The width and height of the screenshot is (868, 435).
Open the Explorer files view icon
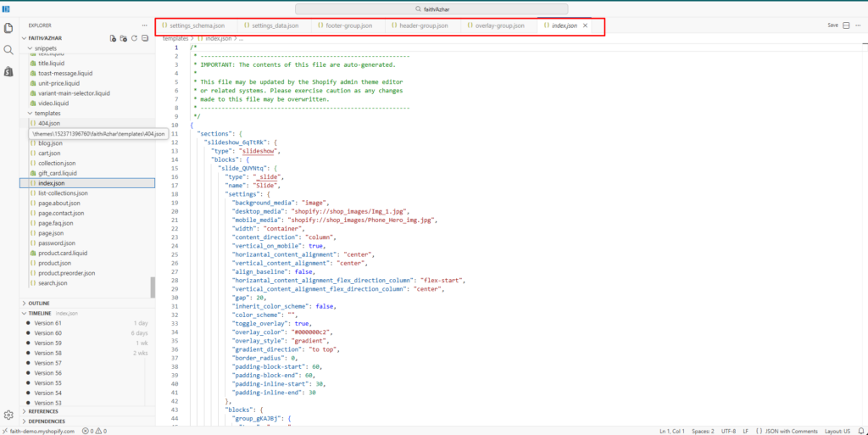(8, 28)
